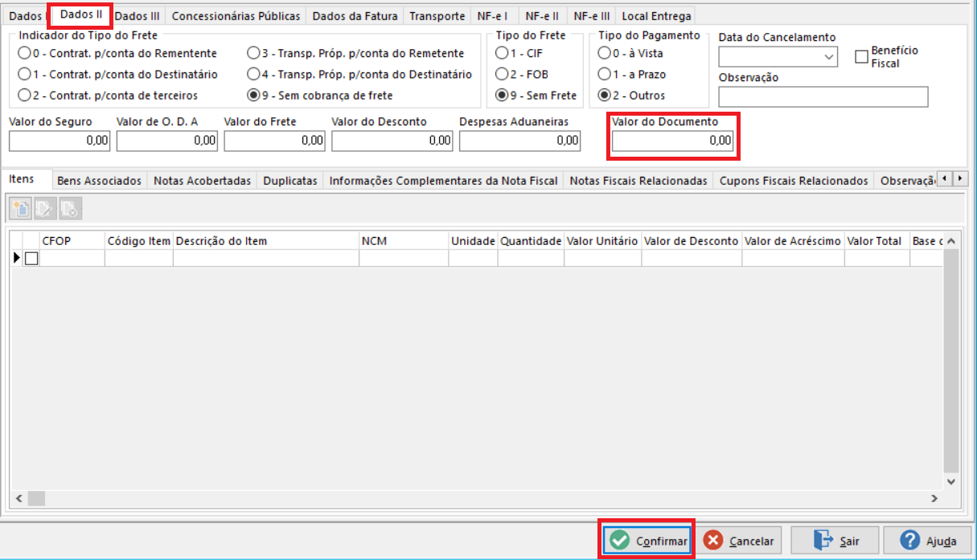Open the Notas Acobertadas tab

202,181
